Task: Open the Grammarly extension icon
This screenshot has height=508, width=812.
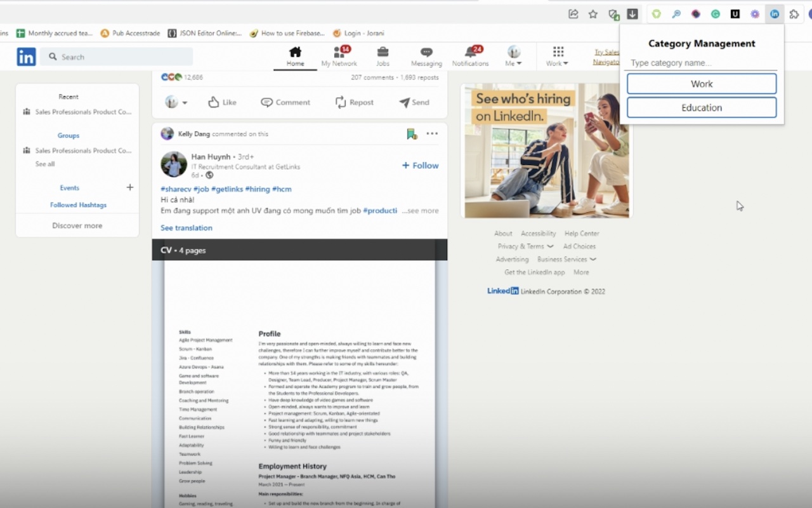Action: coord(716,14)
